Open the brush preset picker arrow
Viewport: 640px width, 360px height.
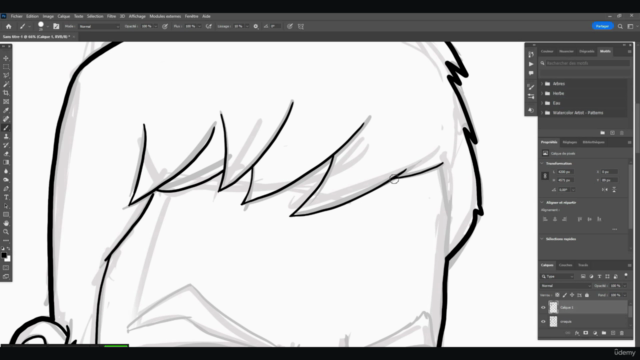coord(48,27)
